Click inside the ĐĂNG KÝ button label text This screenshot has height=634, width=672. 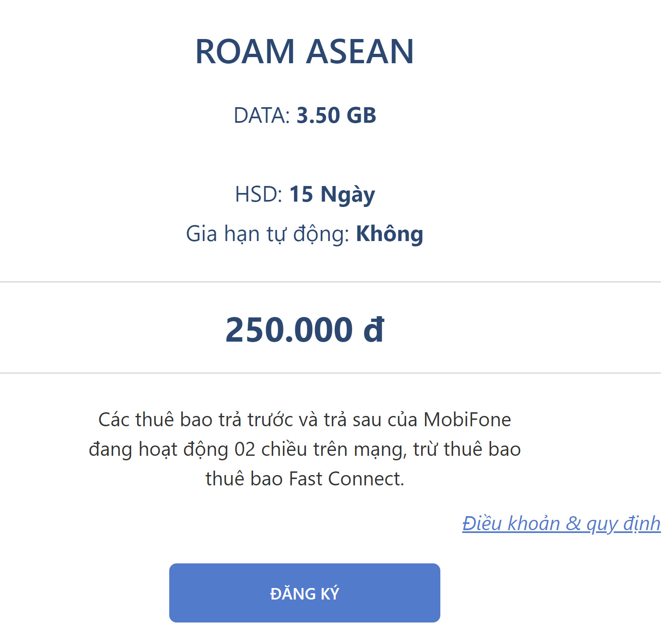[304, 593]
